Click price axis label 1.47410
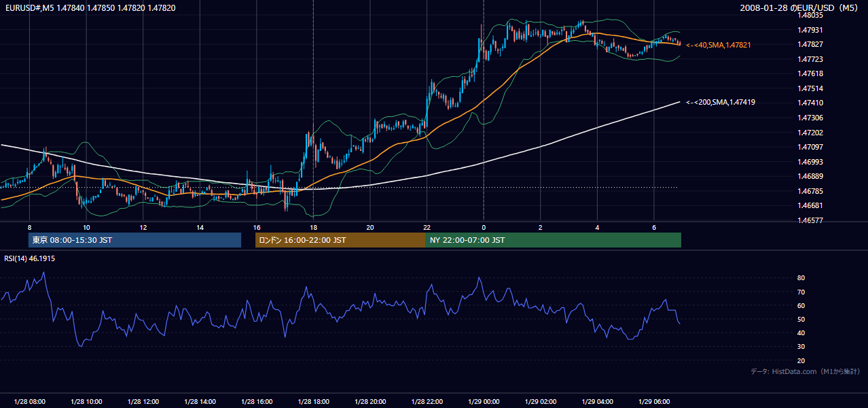Screen dimensions: 868x408 click(x=811, y=103)
